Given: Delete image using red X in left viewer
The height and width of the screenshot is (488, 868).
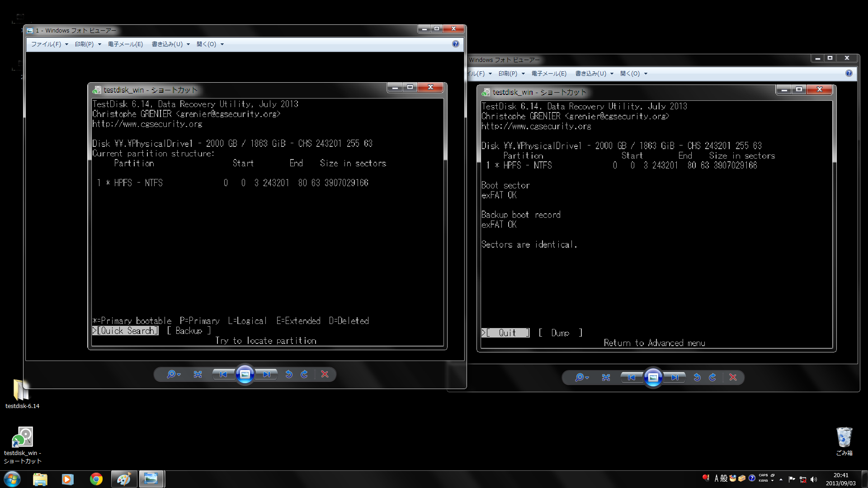Looking at the screenshot, I should pyautogui.click(x=325, y=374).
